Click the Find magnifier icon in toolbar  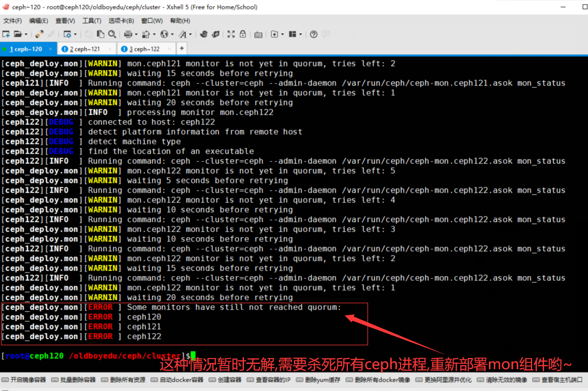click(x=112, y=34)
